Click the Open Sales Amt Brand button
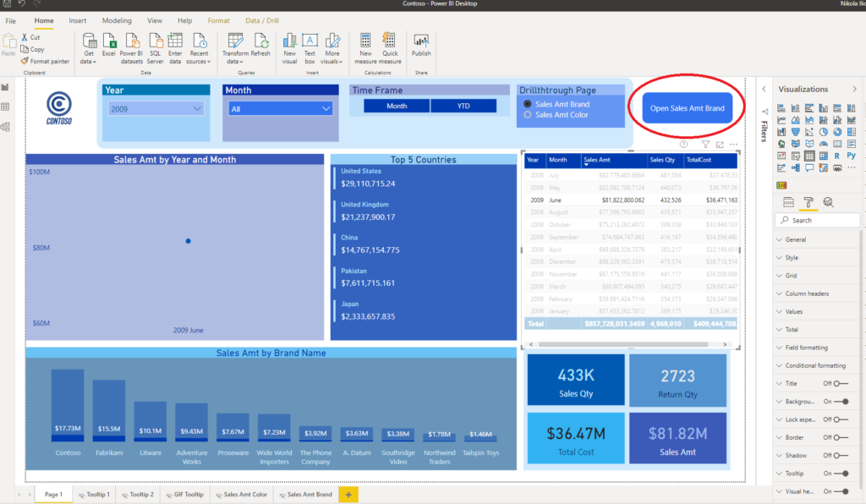 point(687,108)
